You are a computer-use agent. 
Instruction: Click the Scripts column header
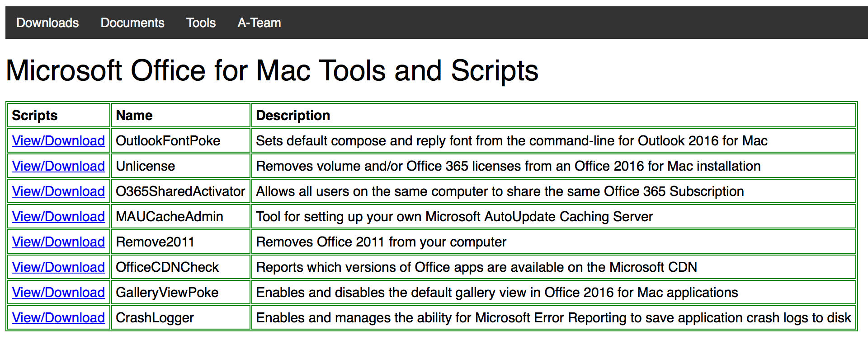(59, 116)
